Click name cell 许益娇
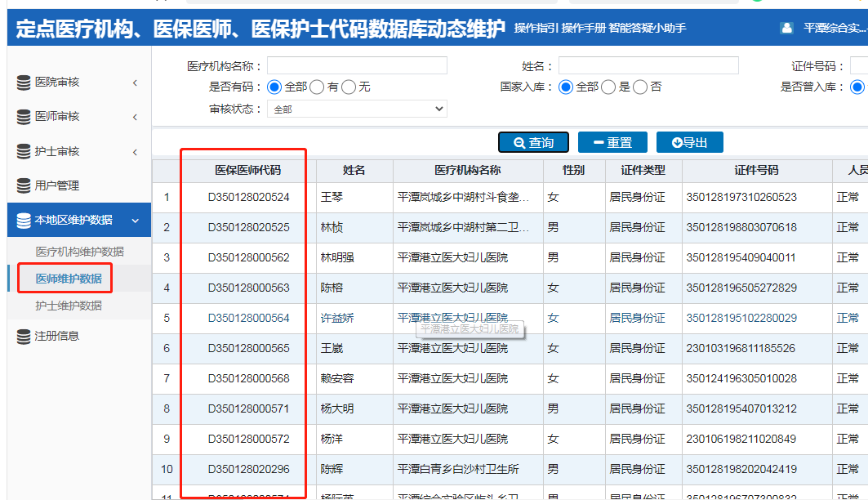This screenshot has height=500, width=868. tap(337, 319)
